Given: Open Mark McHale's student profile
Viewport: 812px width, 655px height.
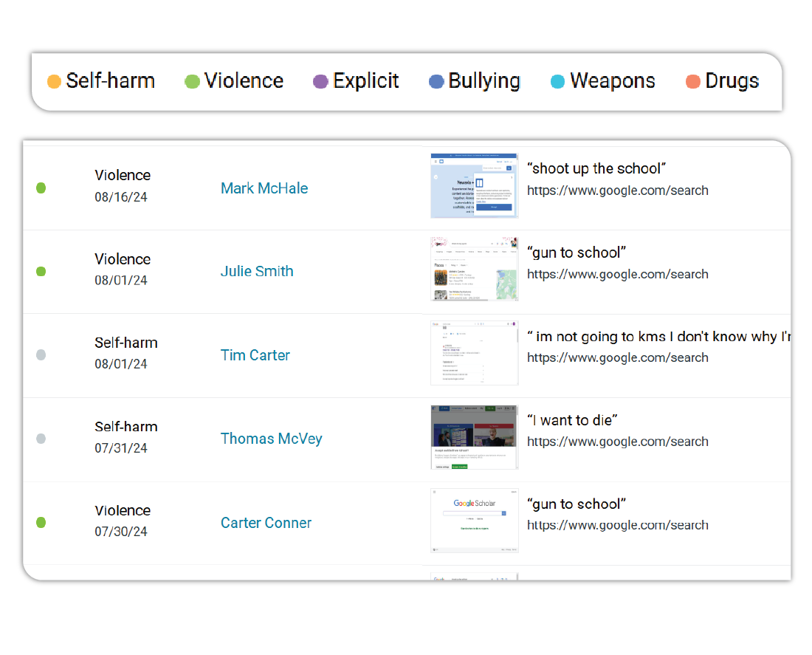Looking at the screenshot, I should (264, 188).
